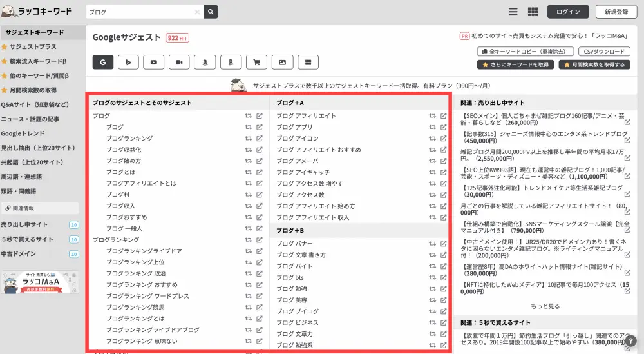
Task: Click the ブログ 文章 書き方 keyword
Action: [301, 255]
